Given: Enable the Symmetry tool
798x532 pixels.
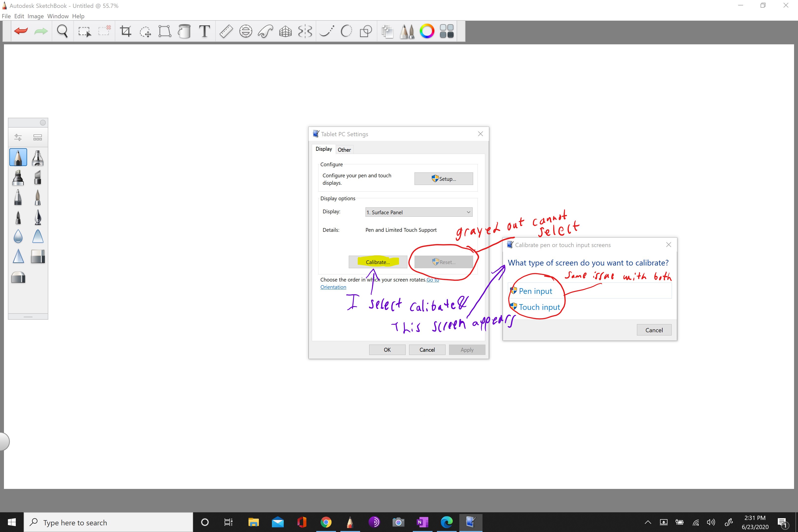Looking at the screenshot, I should tap(305, 31).
